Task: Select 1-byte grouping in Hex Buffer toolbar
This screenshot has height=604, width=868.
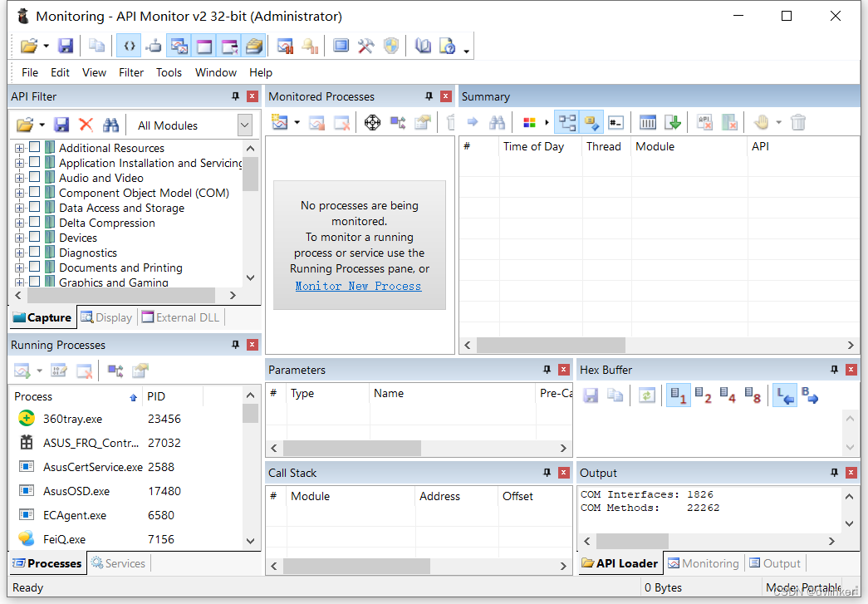Action: point(678,395)
